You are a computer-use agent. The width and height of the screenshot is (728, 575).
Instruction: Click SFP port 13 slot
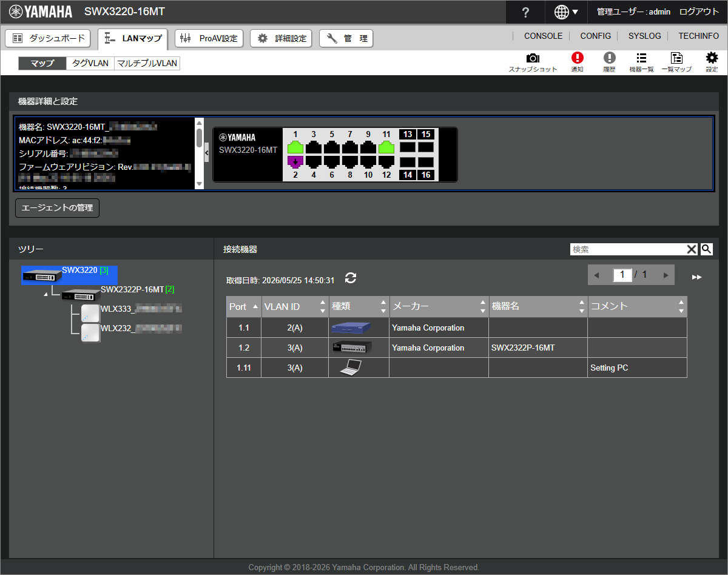click(x=408, y=147)
